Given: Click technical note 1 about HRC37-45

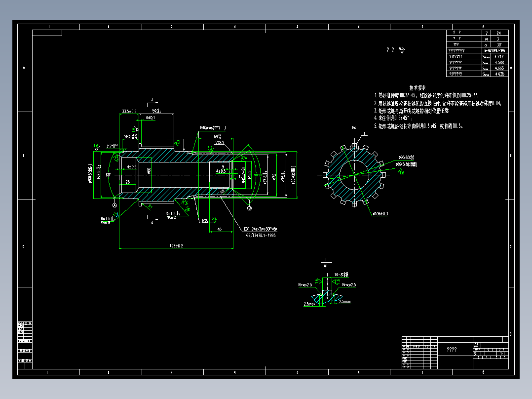Looking at the screenshot, I should (427, 95).
